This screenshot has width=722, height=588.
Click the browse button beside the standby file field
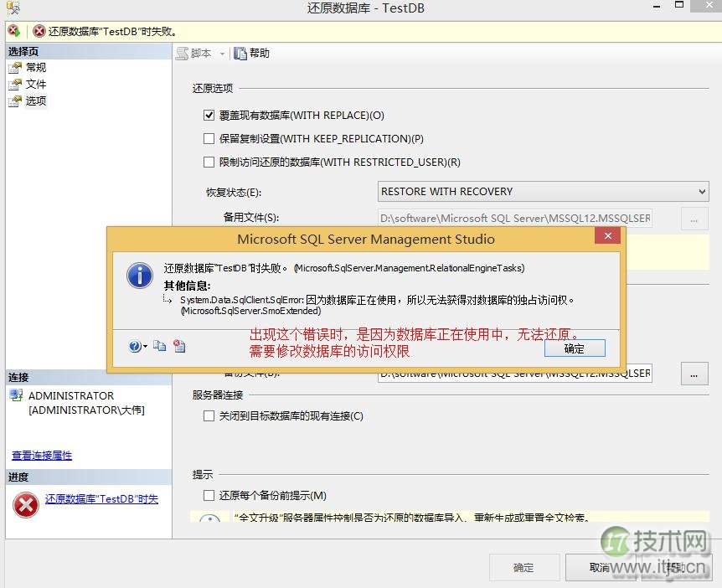(x=694, y=219)
